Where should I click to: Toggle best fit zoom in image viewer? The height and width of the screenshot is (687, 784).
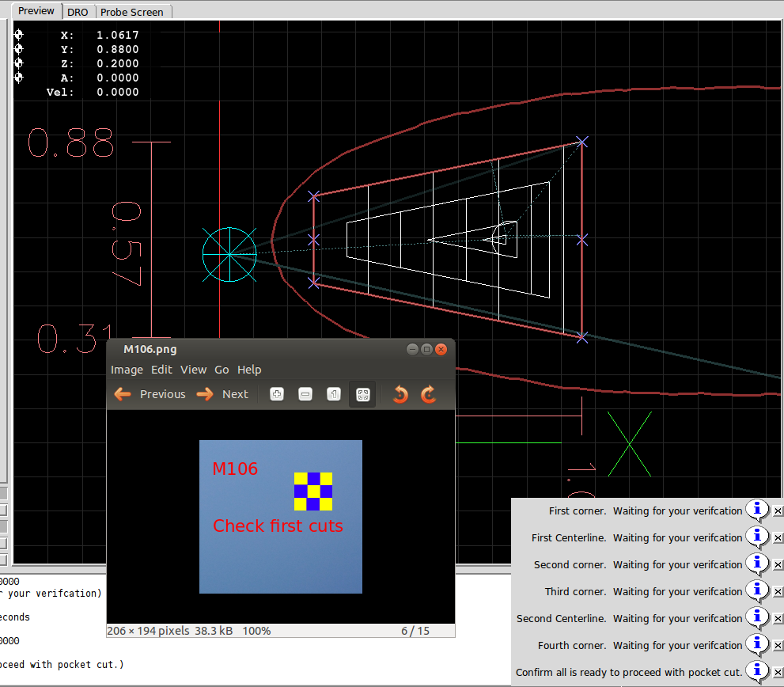click(x=362, y=394)
